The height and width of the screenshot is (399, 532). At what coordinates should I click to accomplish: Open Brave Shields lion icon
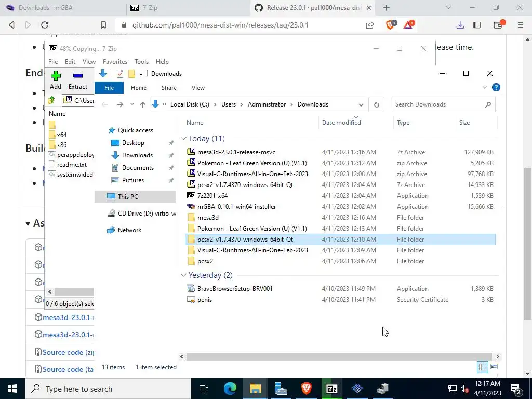391,25
